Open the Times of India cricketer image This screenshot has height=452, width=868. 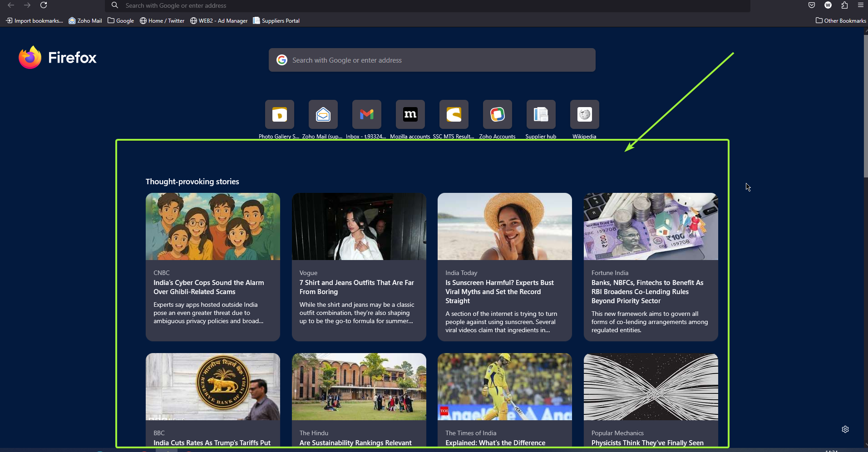click(505, 387)
